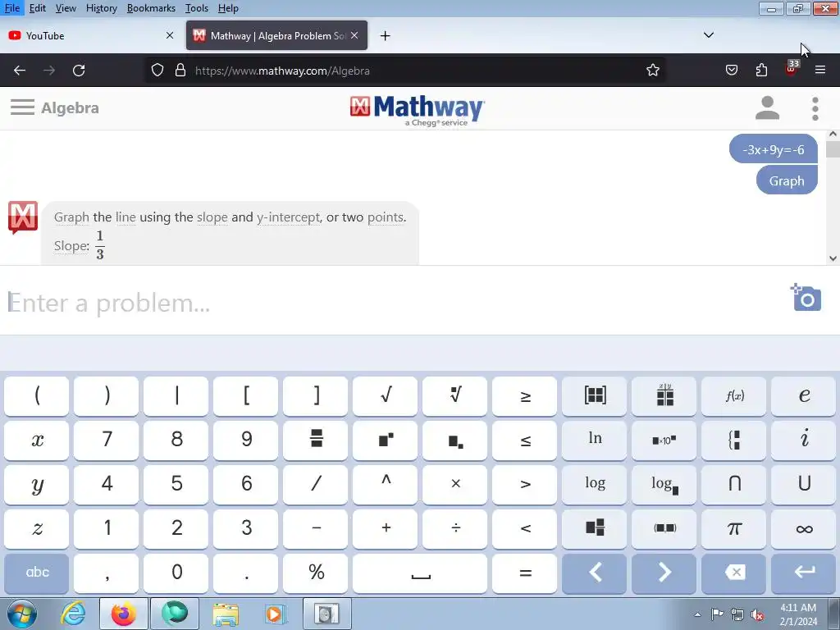
Task: Tap the log key
Action: pyautogui.click(x=594, y=485)
